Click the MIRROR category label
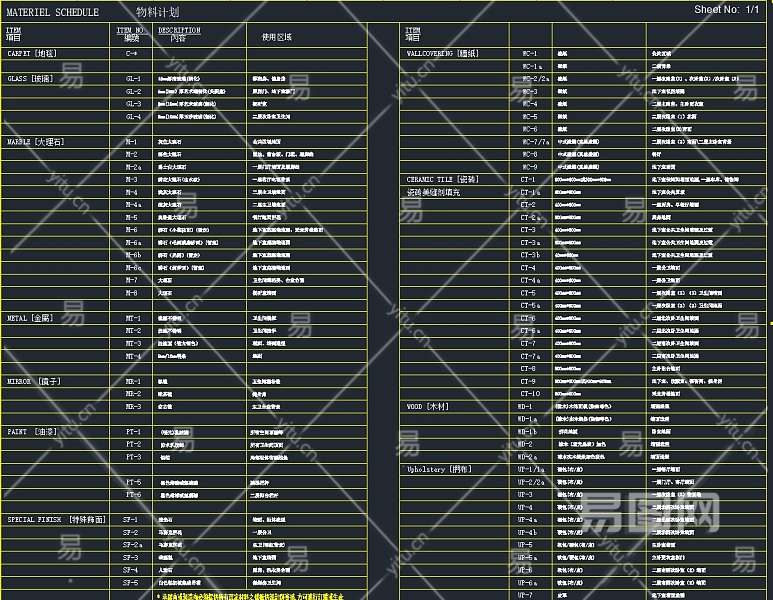Image resolution: width=773 pixels, height=600 pixels. coord(35,381)
